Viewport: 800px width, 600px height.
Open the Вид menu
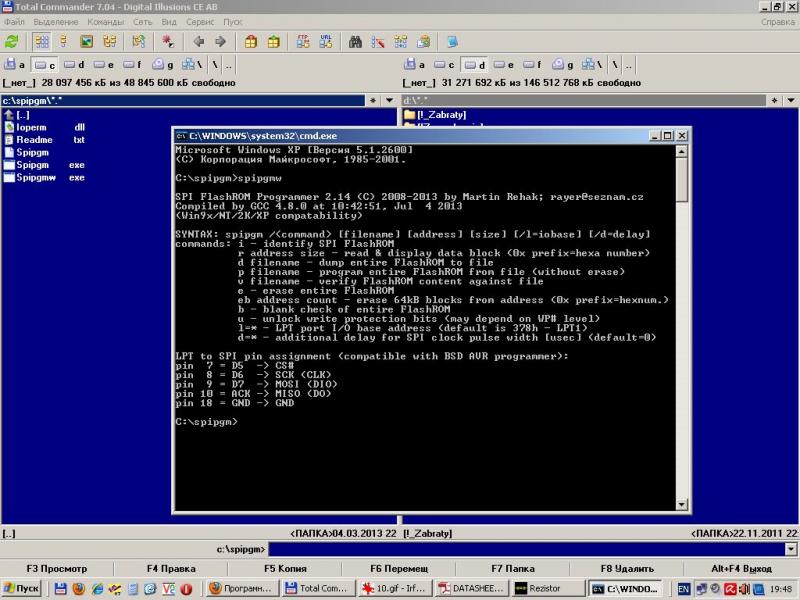[169, 22]
